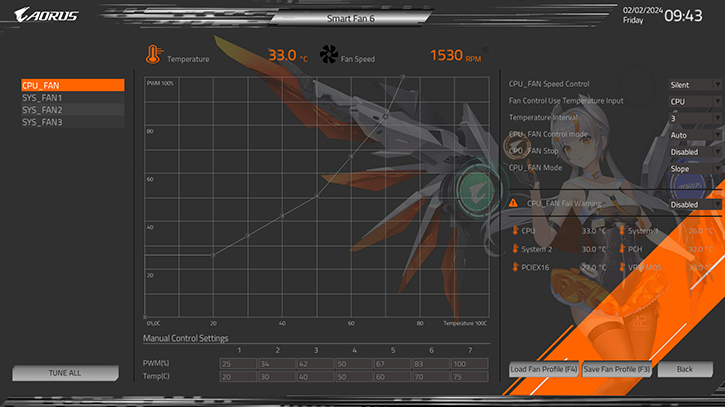The image size is (725, 407).
Task: Click the Back button
Action: (x=684, y=369)
